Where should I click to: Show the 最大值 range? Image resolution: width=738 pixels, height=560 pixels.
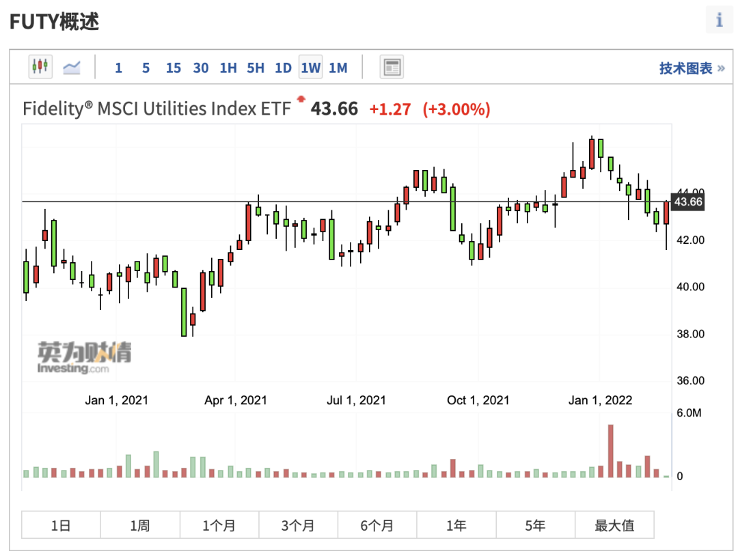[x=614, y=524]
